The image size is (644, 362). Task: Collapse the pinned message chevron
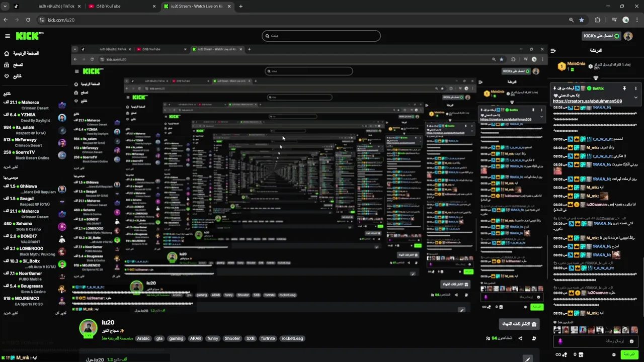click(x=635, y=97)
